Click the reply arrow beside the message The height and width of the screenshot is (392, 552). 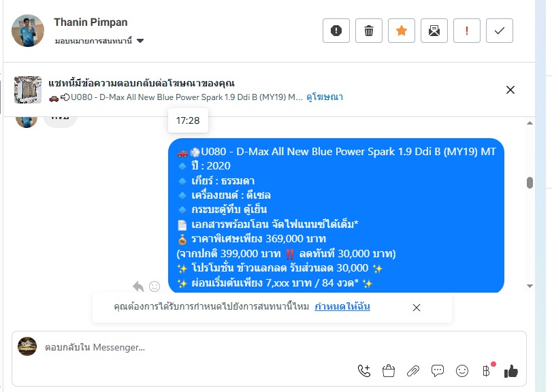point(138,287)
